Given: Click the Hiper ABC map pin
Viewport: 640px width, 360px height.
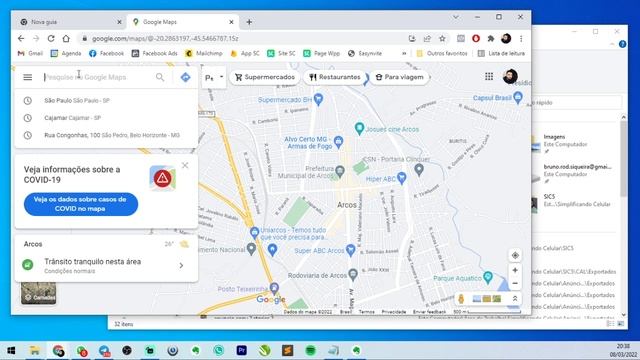Looking at the screenshot, I should [x=402, y=178].
